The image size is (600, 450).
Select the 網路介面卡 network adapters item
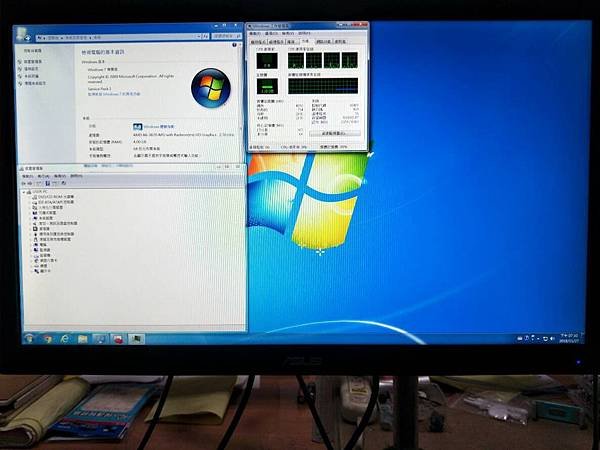click(x=45, y=260)
